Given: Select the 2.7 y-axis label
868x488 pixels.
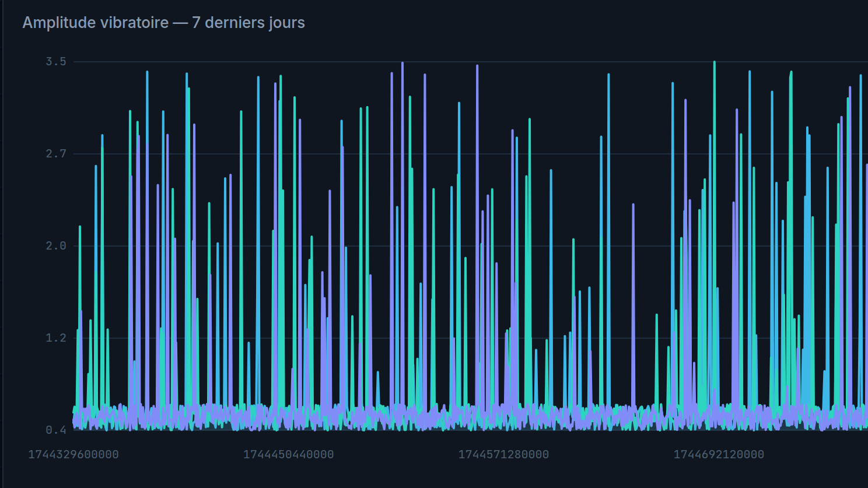Looking at the screenshot, I should tap(56, 154).
